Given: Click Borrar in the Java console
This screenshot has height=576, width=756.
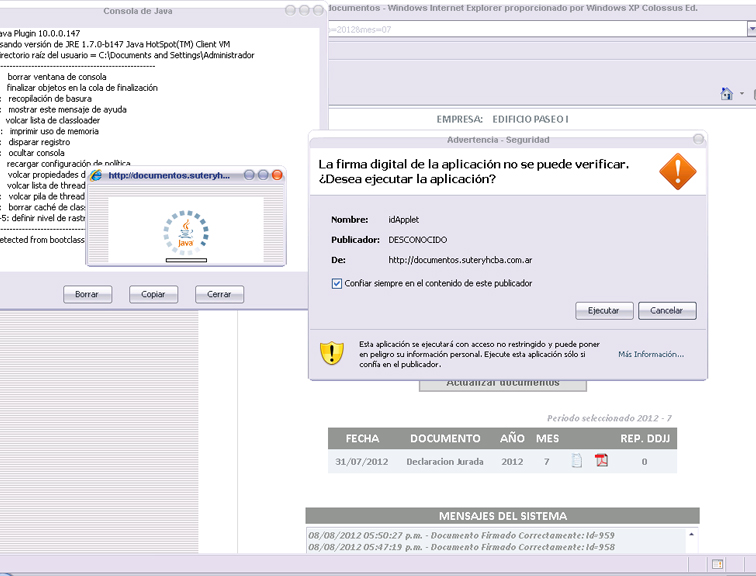Looking at the screenshot, I should pyautogui.click(x=87, y=294).
